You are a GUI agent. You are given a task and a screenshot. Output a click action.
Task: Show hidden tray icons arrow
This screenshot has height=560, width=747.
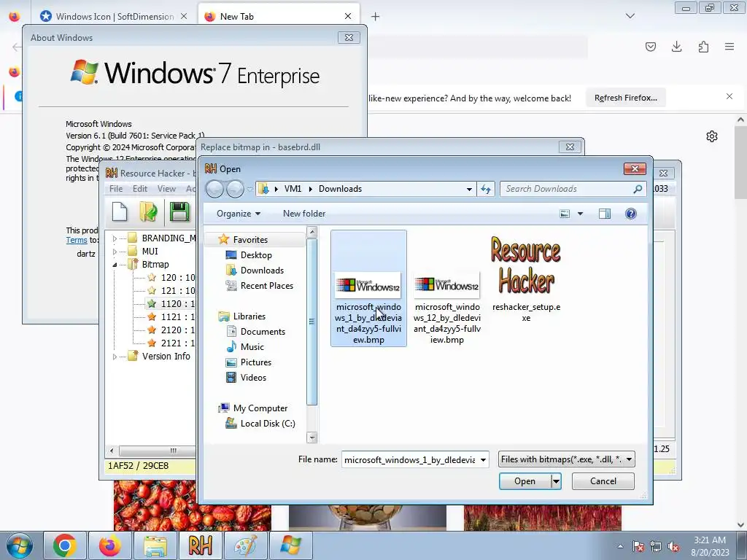tap(620, 546)
